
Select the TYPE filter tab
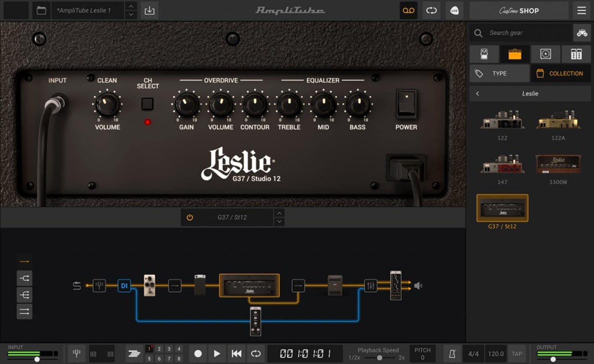[499, 74]
